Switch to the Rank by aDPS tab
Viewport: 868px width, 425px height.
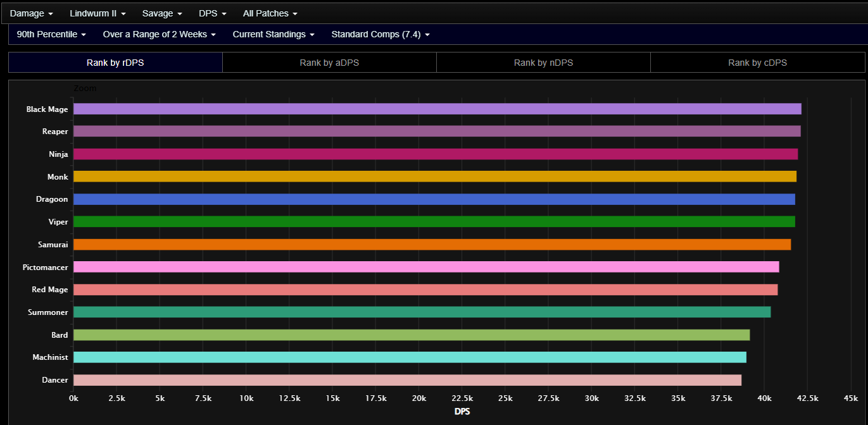(329, 63)
